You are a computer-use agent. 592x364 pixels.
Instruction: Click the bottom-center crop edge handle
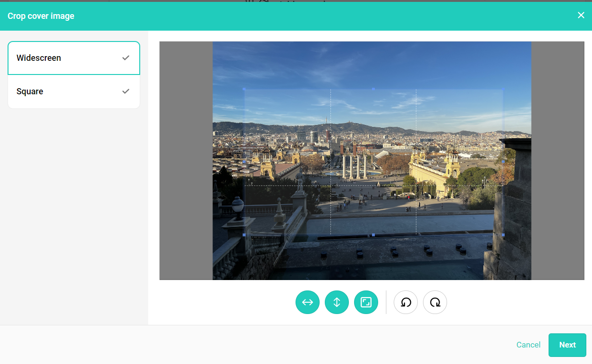373,235
